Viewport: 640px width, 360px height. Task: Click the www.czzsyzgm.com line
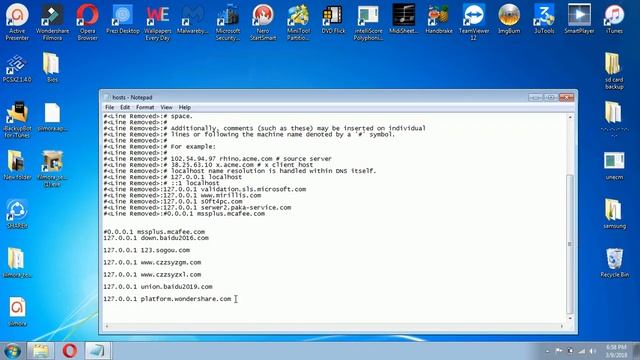click(152, 262)
